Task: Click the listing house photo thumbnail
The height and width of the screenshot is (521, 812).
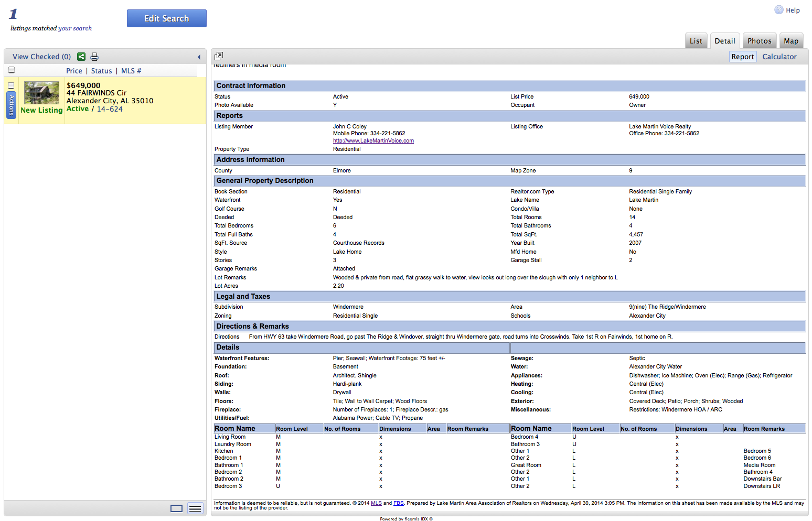Action: (x=41, y=93)
